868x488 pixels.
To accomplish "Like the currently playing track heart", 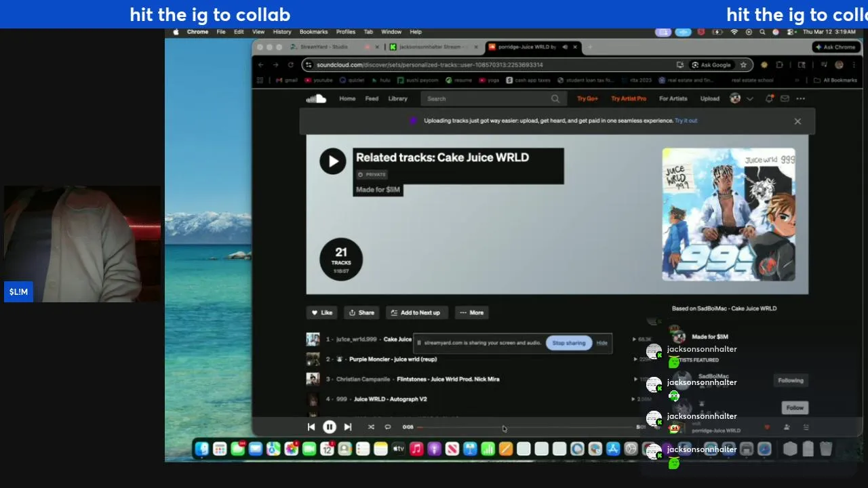I will pos(767,428).
